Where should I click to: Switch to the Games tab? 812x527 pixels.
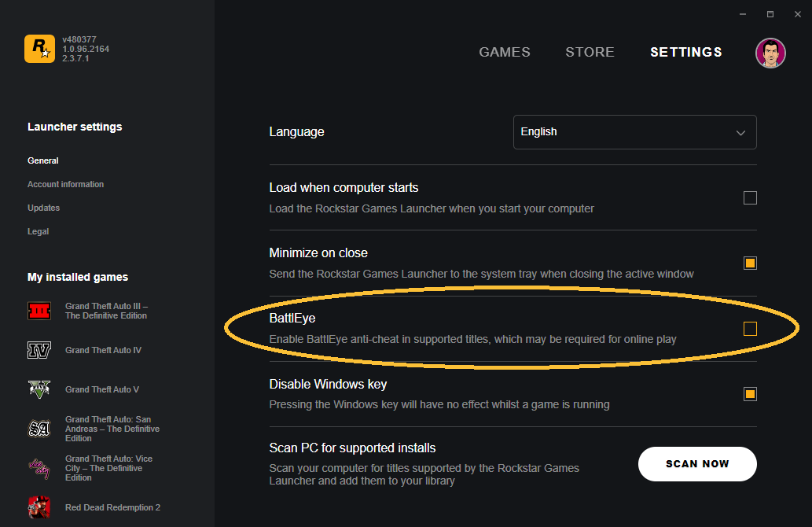coord(505,53)
